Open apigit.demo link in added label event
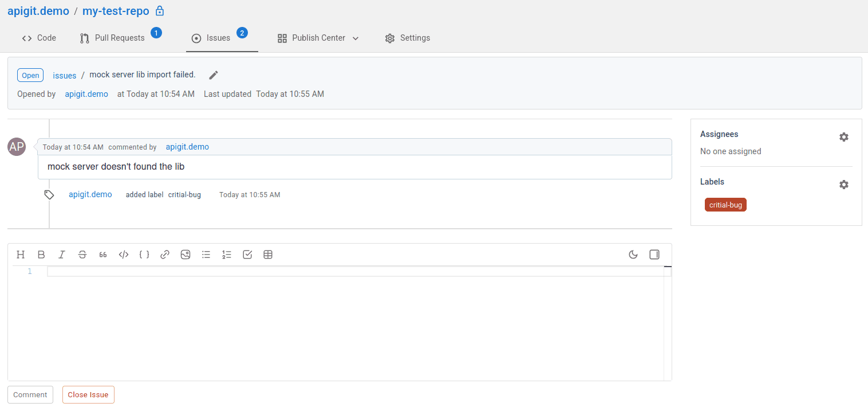This screenshot has width=868, height=411. point(90,194)
